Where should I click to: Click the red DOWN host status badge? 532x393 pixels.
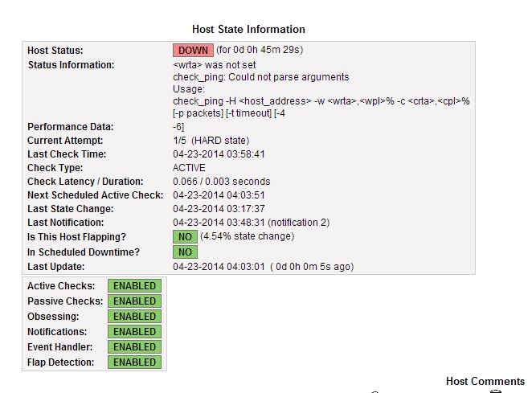(193, 50)
